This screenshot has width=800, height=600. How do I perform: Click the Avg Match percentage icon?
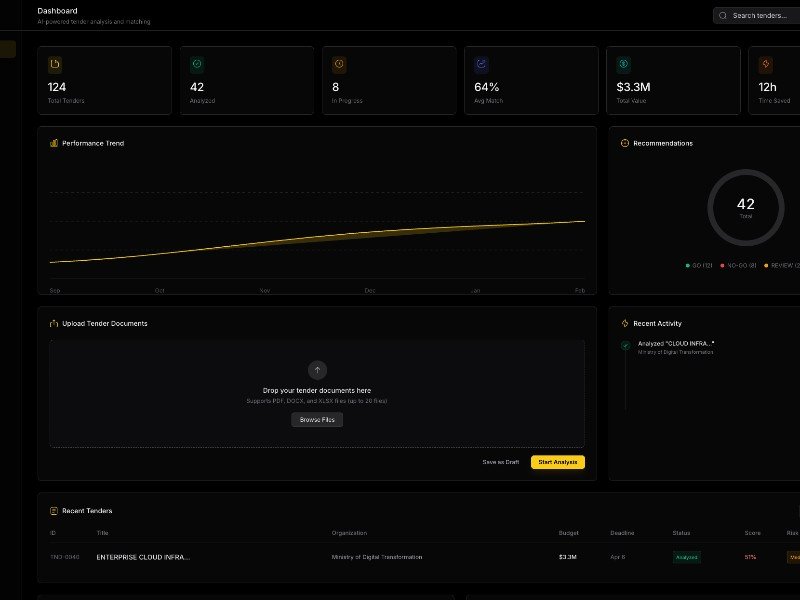(483, 62)
